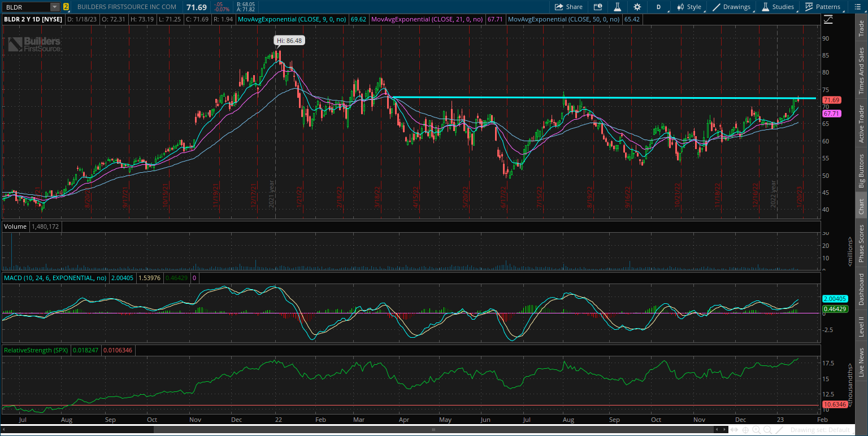Viewport: 868px width, 436px height.
Task: Select the Chart side tab
Action: 861,207
